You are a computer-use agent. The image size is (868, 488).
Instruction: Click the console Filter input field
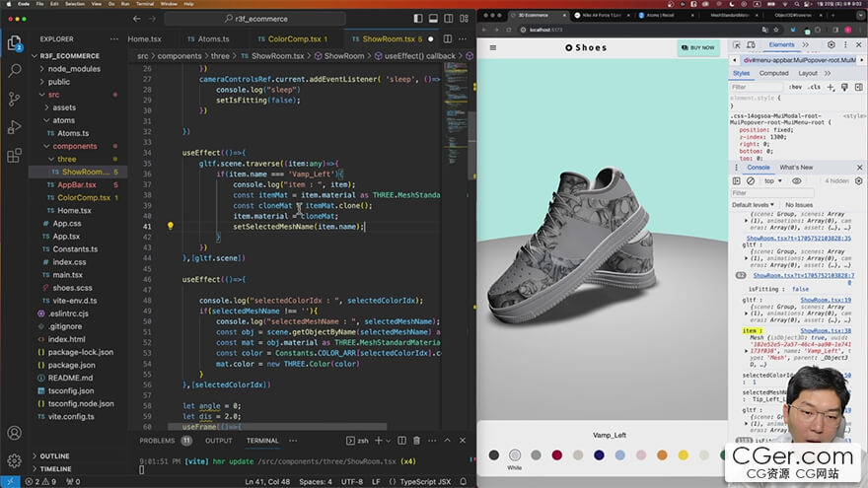tap(772, 192)
